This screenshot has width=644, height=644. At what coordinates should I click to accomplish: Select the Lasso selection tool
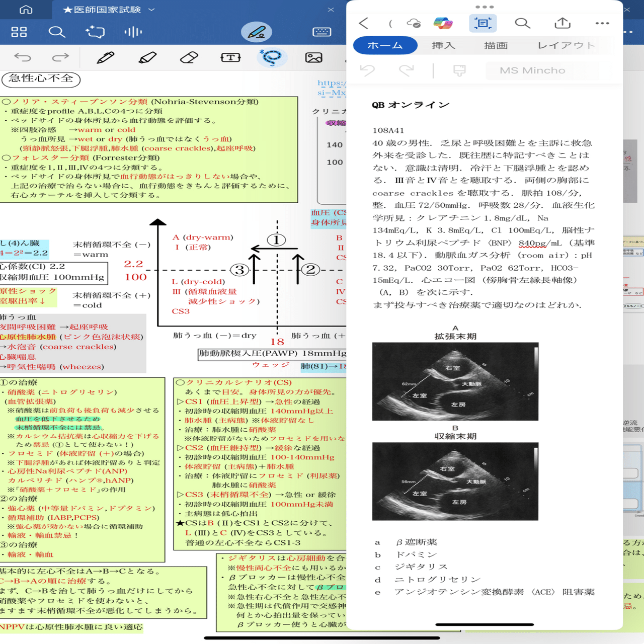click(x=271, y=57)
